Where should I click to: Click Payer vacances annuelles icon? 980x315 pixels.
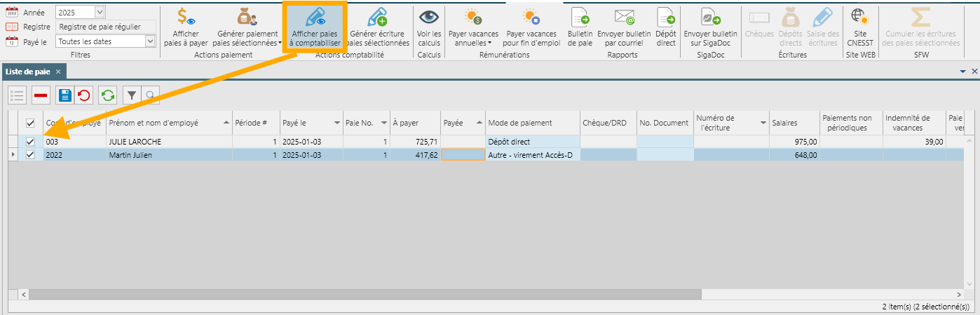(473, 16)
